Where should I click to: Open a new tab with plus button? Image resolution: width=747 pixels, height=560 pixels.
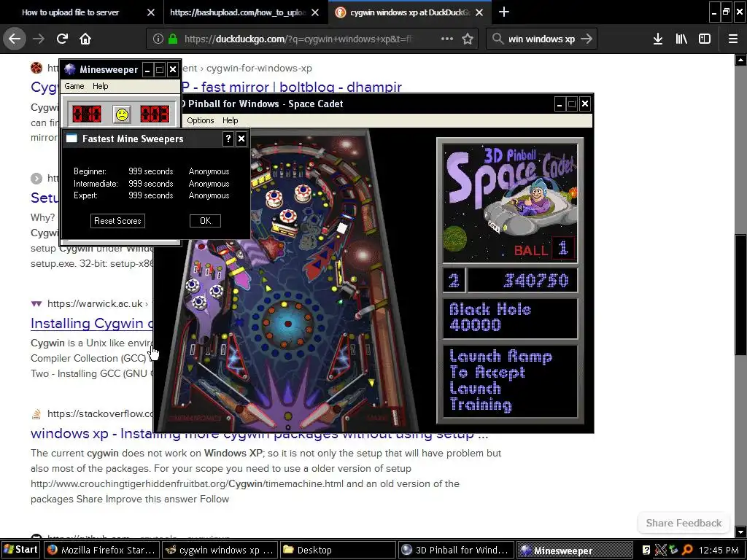[504, 12]
